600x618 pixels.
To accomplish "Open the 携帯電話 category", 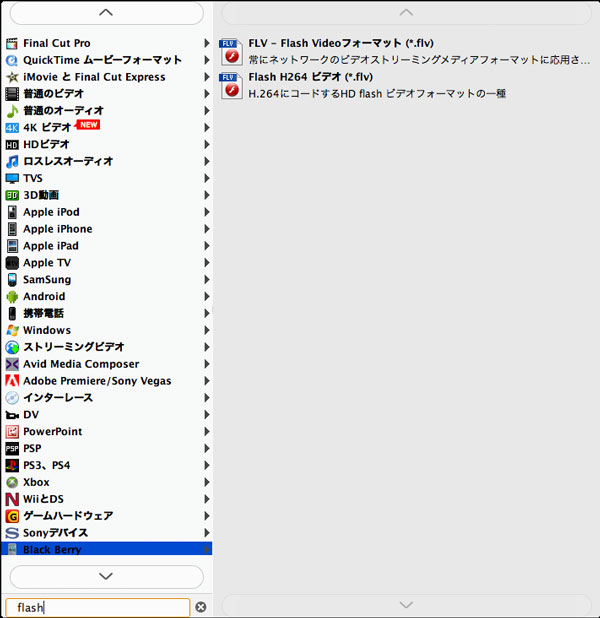I will pyautogui.click(x=106, y=313).
